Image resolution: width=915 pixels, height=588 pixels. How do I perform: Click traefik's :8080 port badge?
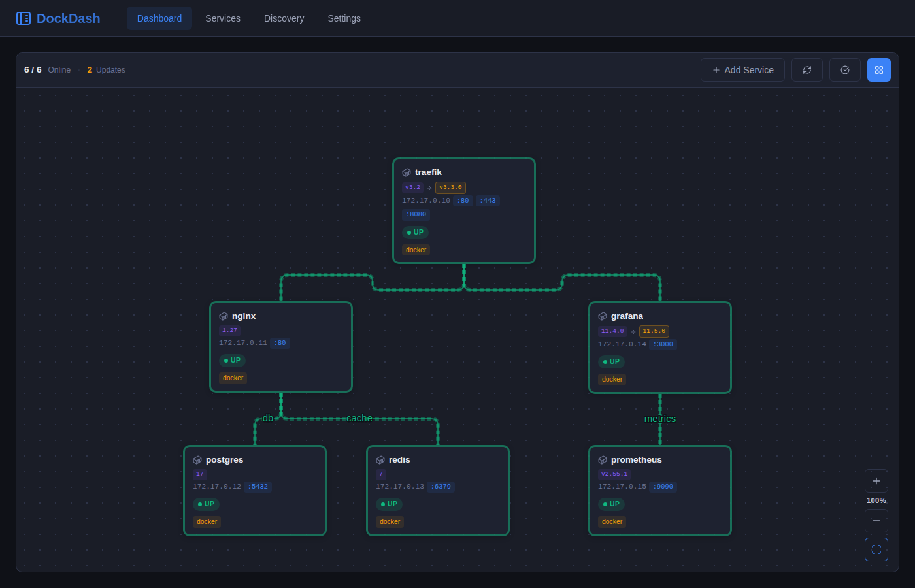[x=416, y=214]
